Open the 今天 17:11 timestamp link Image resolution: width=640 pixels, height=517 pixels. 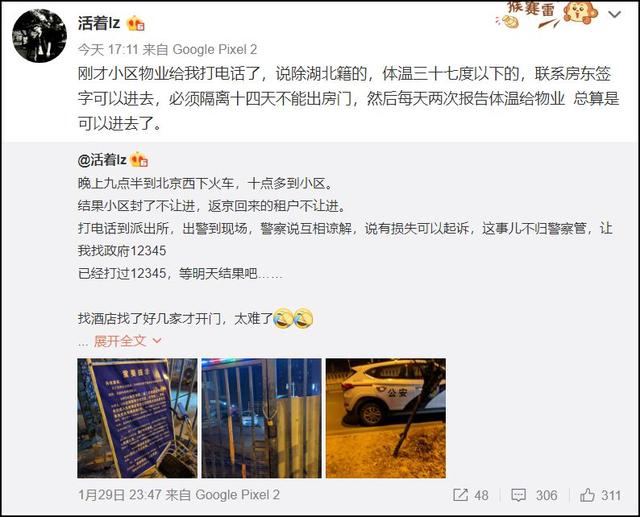coord(108,49)
